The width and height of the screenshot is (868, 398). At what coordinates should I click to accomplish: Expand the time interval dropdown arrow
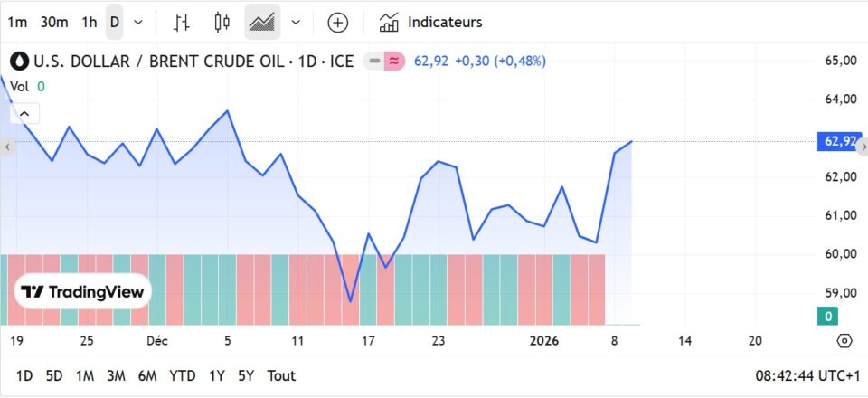pyautogui.click(x=138, y=23)
